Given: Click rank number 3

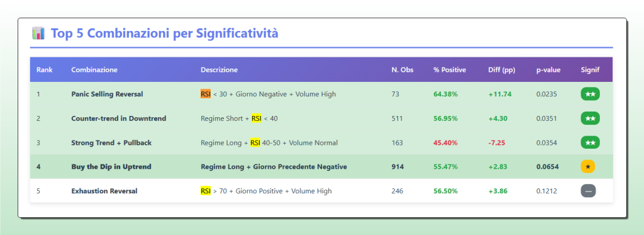Looking at the screenshot, I should pos(38,143).
